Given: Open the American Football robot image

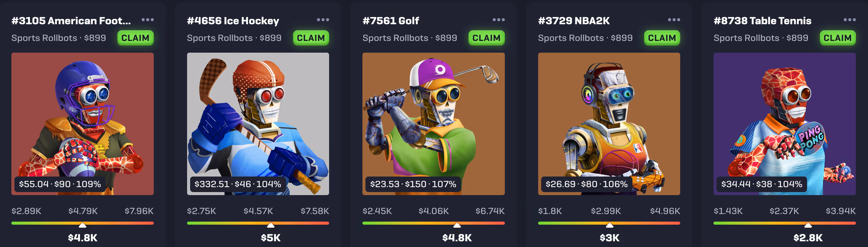Looking at the screenshot, I should click(83, 124).
